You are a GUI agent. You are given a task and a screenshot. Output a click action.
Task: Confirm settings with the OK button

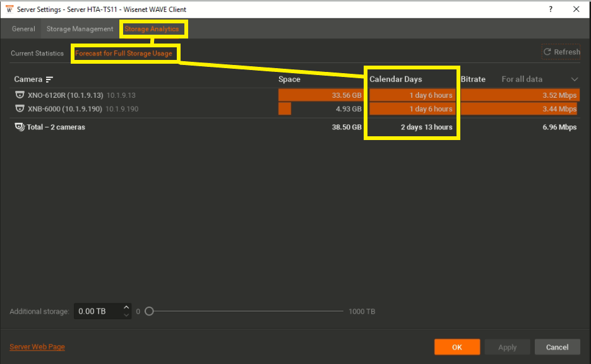(x=457, y=347)
